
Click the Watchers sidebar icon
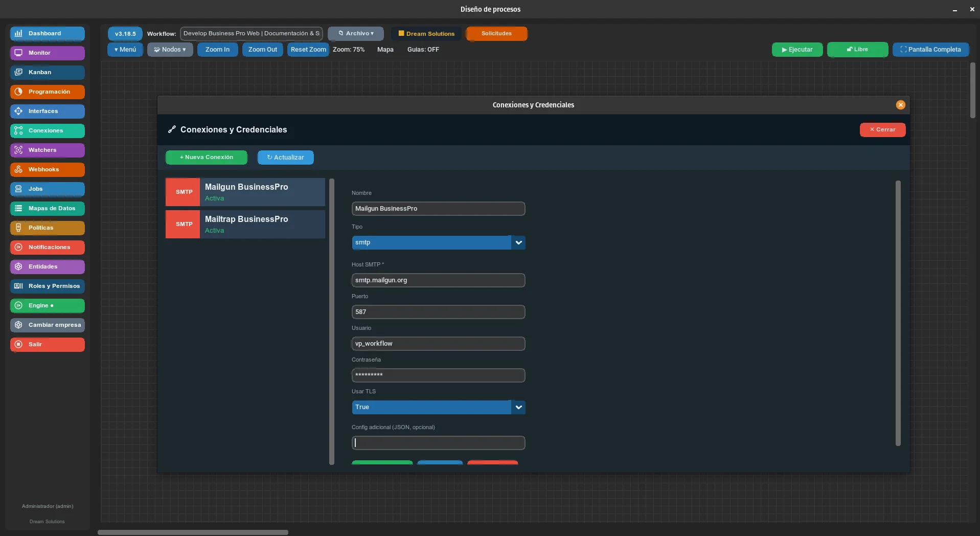coord(18,150)
